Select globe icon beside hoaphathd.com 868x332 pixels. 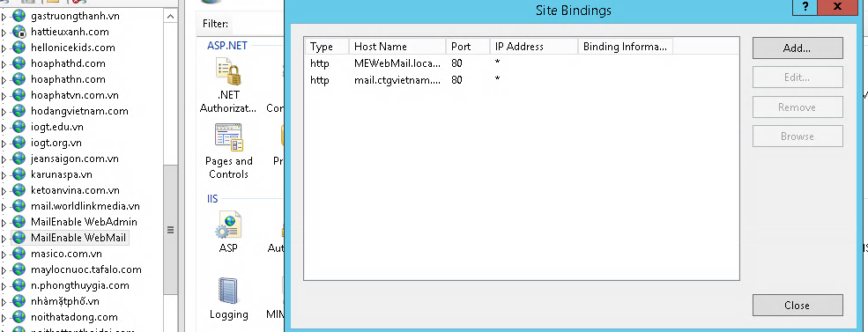click(x=19, y=63)
